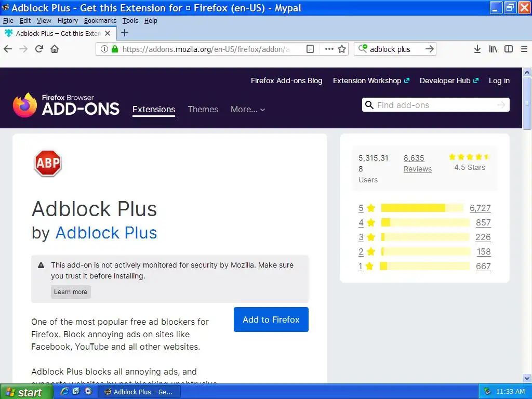Screen dimensions: 532x399
Task: Open the hamburger application menu
Action: click(x=524, y=49)
